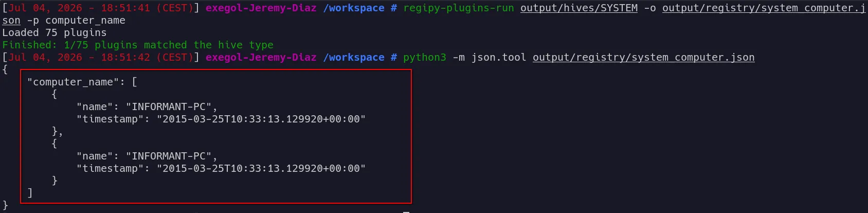Click the json.tool module argument
868x213 pixels.
click(499, 58)
